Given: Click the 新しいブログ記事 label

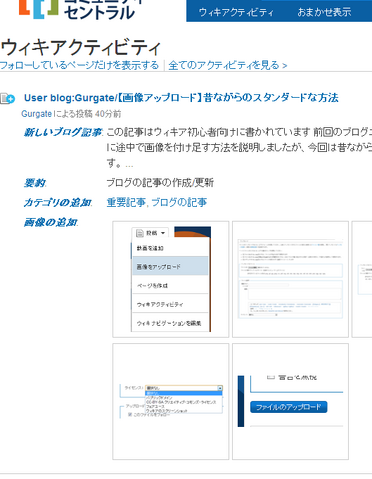Looking at the screenshot, I should click(63, 132).
